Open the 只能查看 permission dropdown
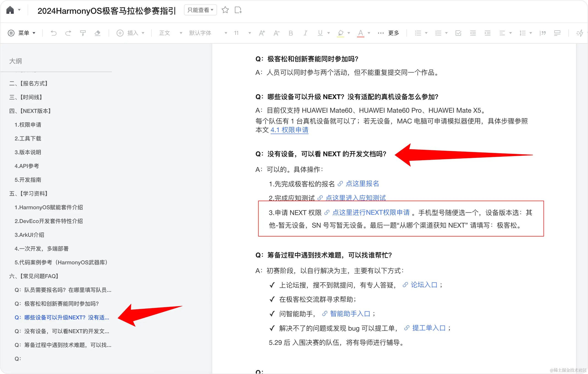This screenshot has width=588, height=374. (x=200, y=10)
